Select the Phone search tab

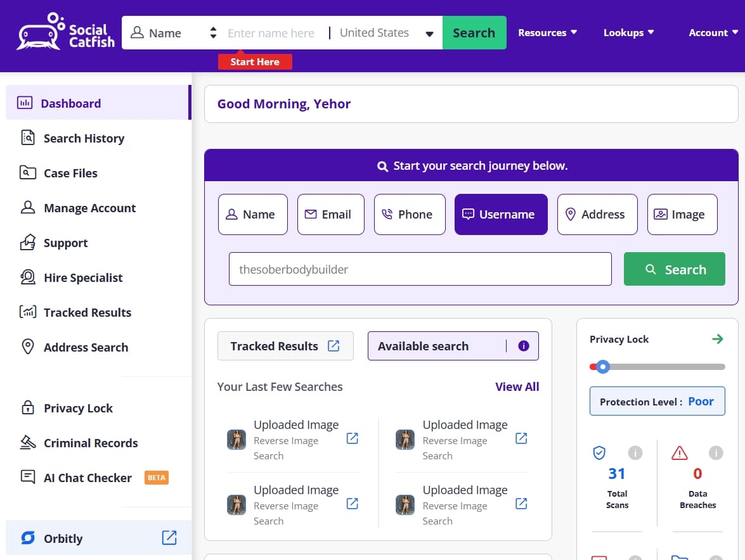410,215
